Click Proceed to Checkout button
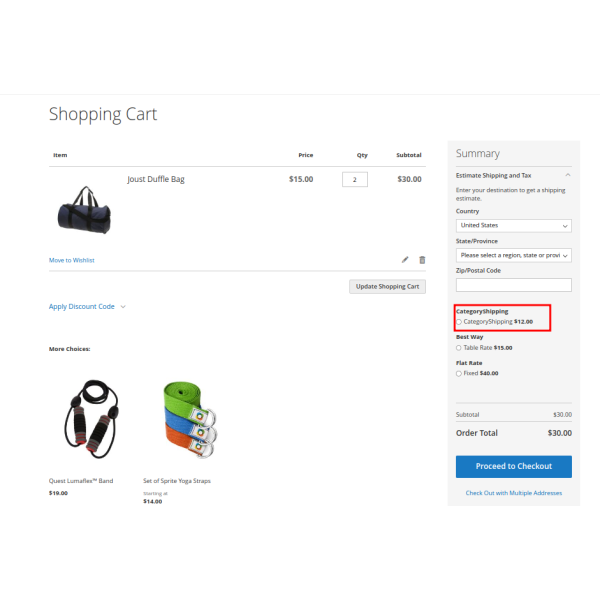The height and width of the screenshot is (600, 600). point(513,466)
